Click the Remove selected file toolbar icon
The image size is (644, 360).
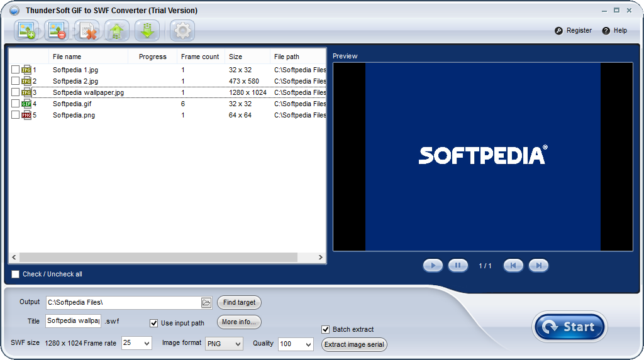pos(57,30)
